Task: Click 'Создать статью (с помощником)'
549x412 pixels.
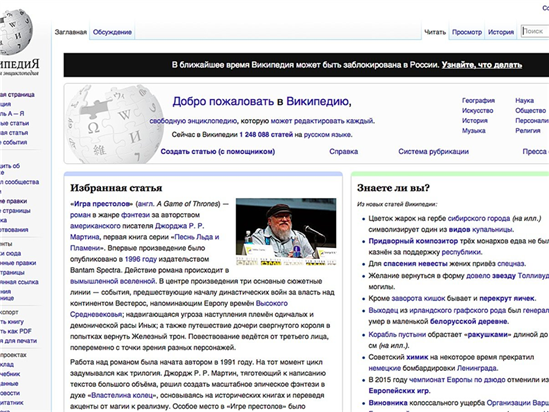Action: pos(217,152)
